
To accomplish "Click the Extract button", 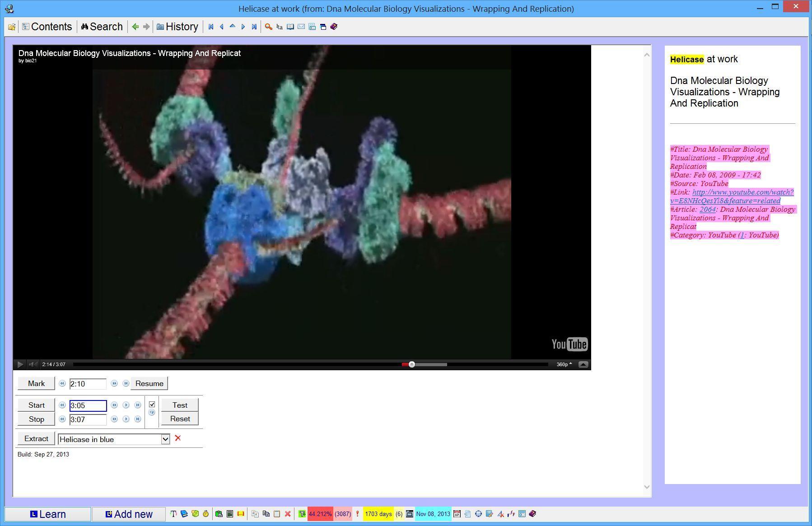I will click(36, 438).
